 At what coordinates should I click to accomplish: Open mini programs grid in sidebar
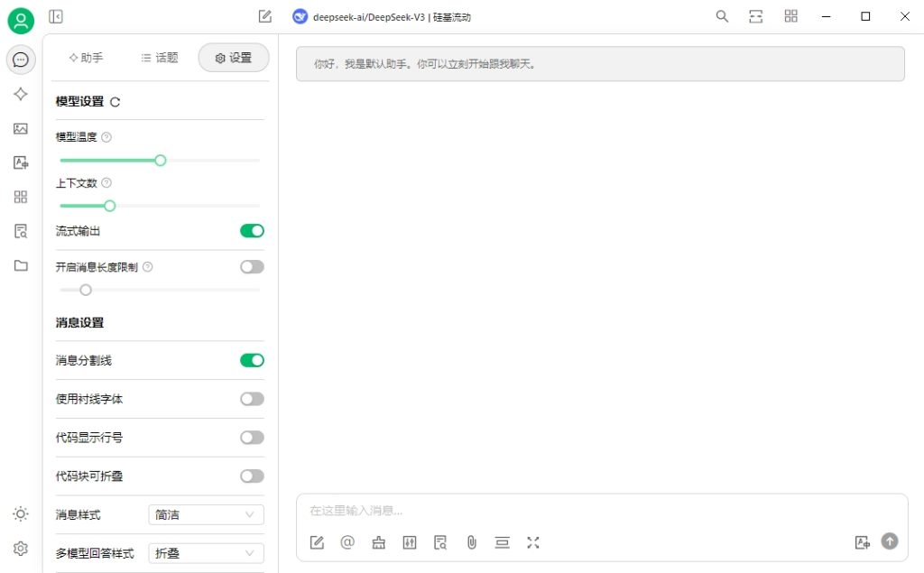pos(21,197)
